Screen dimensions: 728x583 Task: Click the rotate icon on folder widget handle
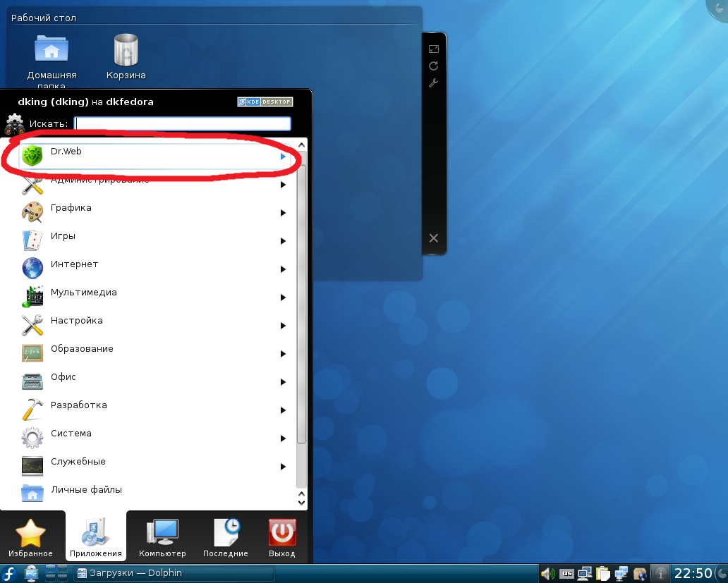point(434,66)
